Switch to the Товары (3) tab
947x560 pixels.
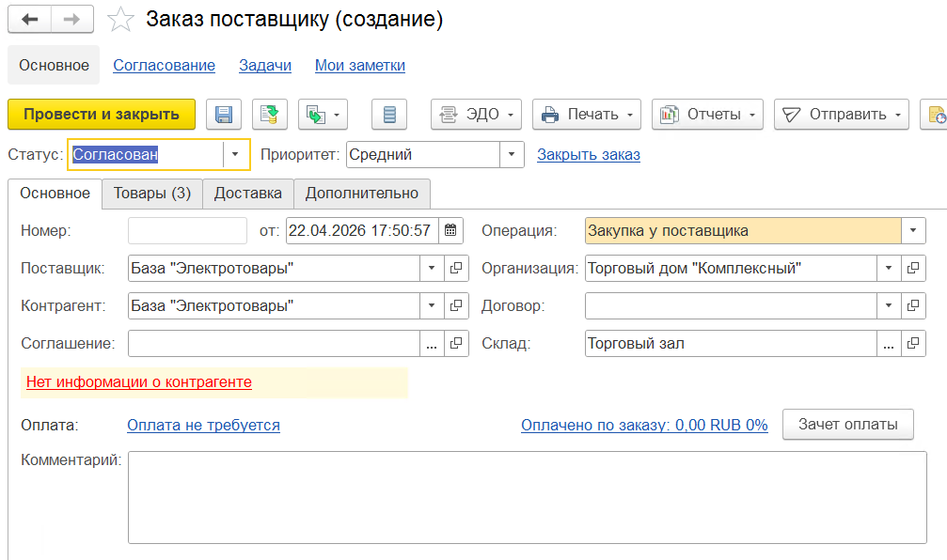(152, 194)
